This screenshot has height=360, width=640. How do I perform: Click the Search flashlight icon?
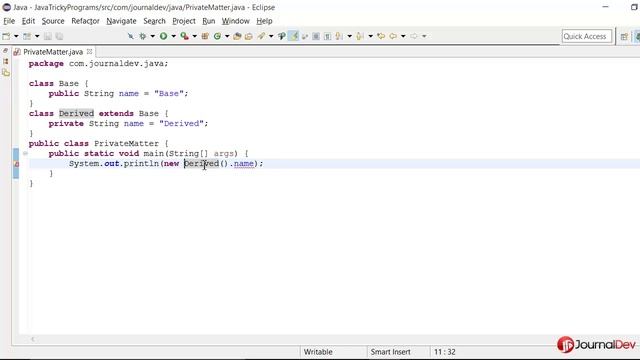click(261, 36)
